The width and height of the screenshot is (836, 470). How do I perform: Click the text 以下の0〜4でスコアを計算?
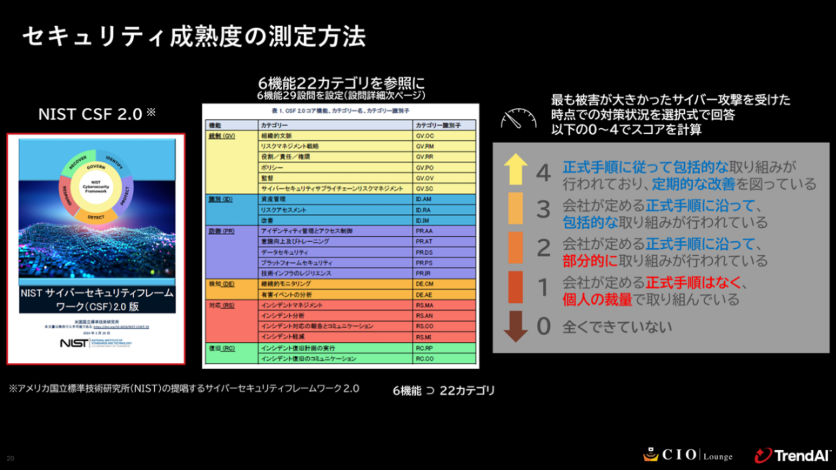click(x=626, y=129)
